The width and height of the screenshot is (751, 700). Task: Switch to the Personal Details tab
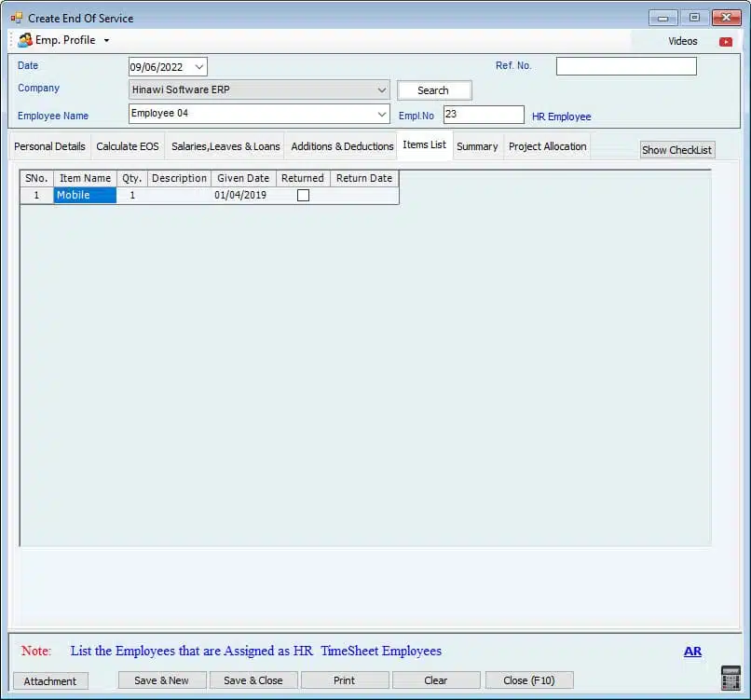49,146
